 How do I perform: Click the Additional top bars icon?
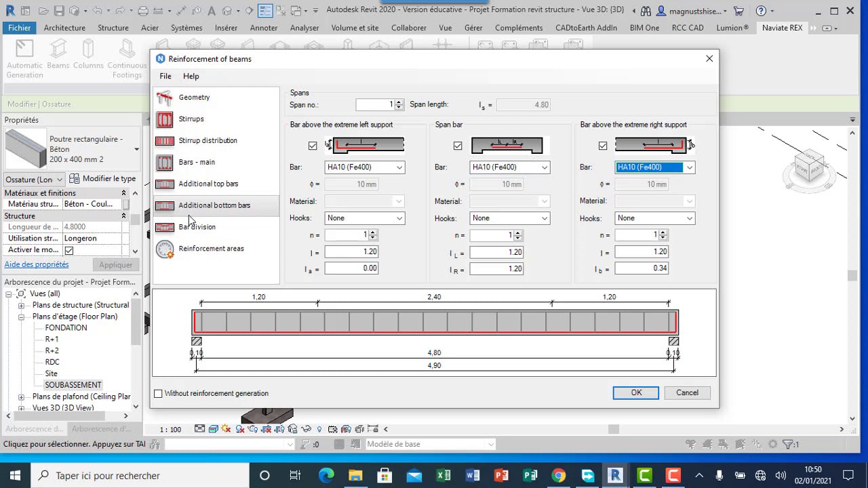tap(165, 184)
